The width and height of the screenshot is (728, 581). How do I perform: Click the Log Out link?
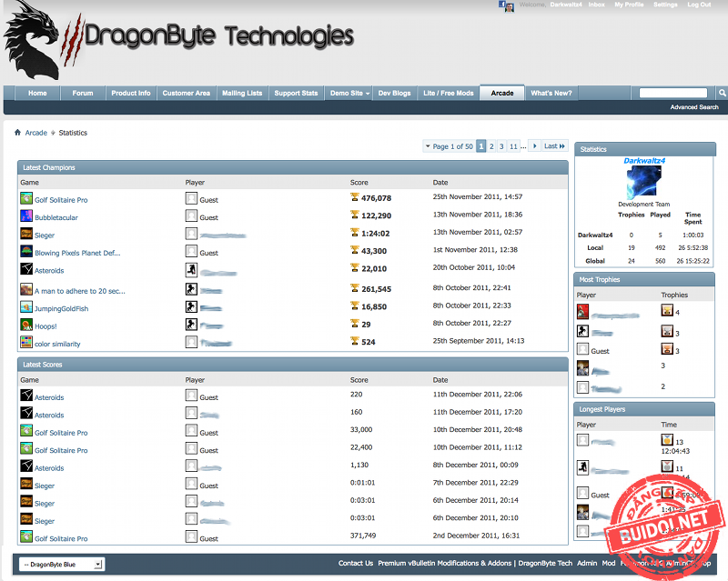point(699,5)
